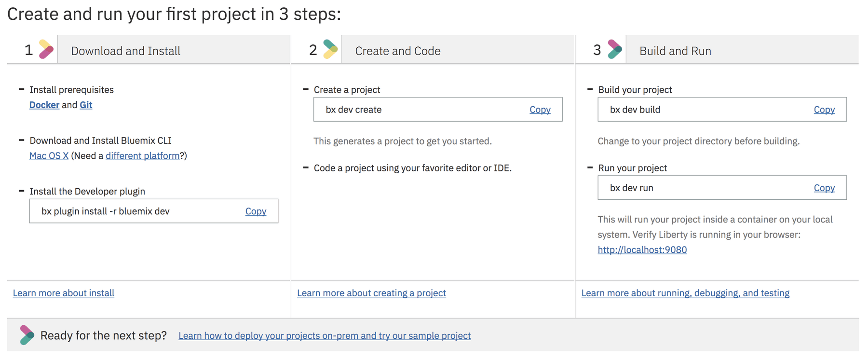The width and height of the screenshot is (868, 360).
Task: Select the 'bx dev create' command text
Action: coord(353,110)
